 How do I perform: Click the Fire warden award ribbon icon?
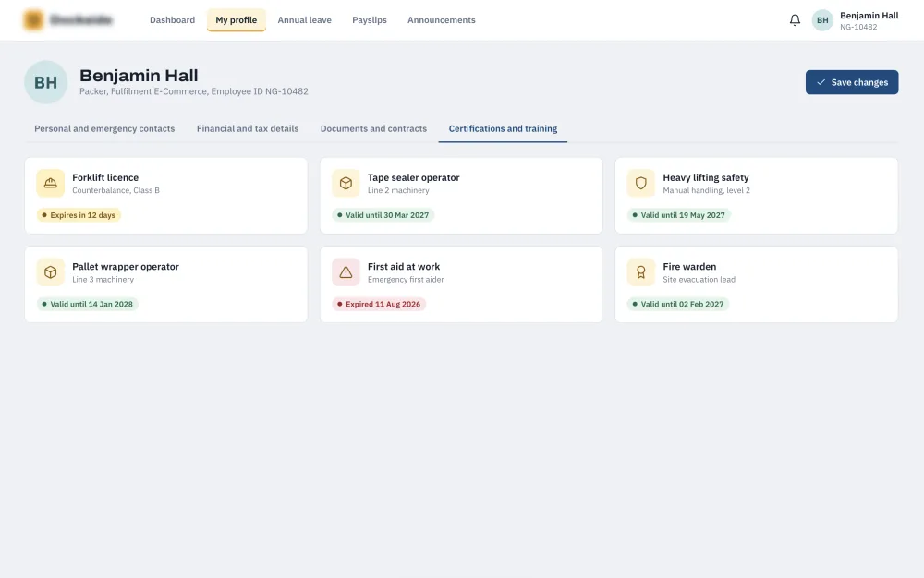(x=641, y=272)
